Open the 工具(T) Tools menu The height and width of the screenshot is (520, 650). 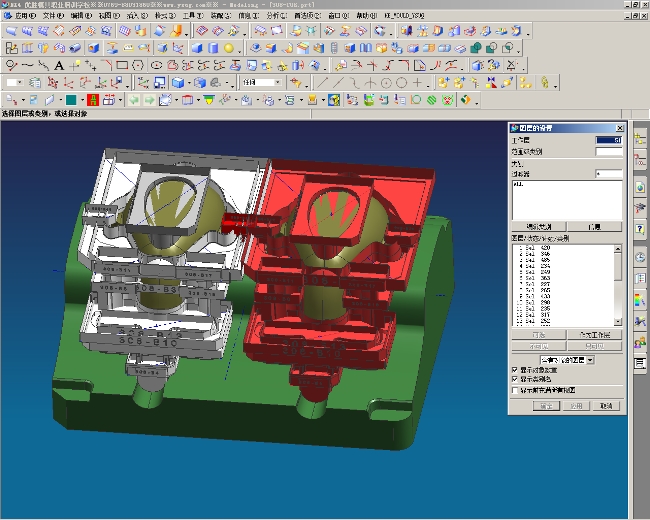(x=193, y=16)
